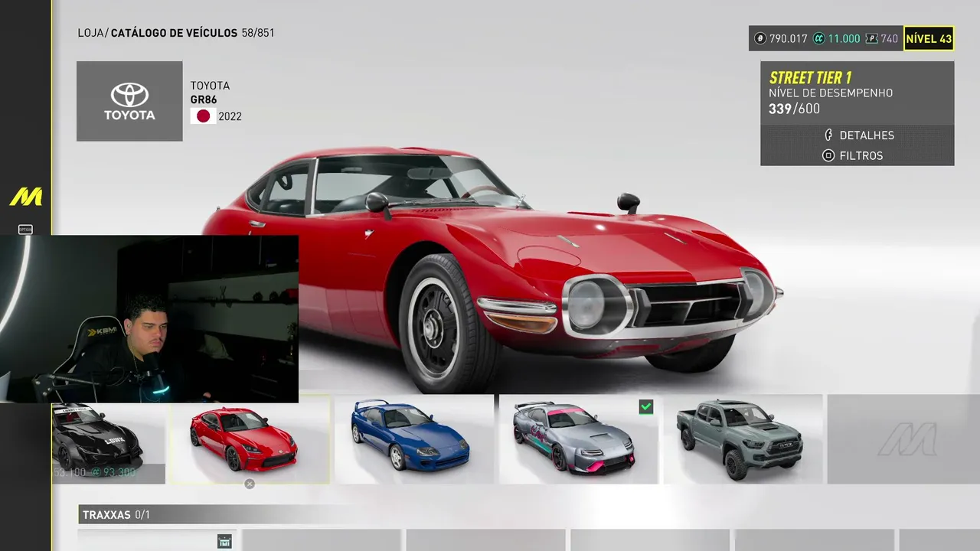980x551 pixels.
Task: Click the CATÁLOGO DE VEÍCULOS heading
Action: pos(173,33)
